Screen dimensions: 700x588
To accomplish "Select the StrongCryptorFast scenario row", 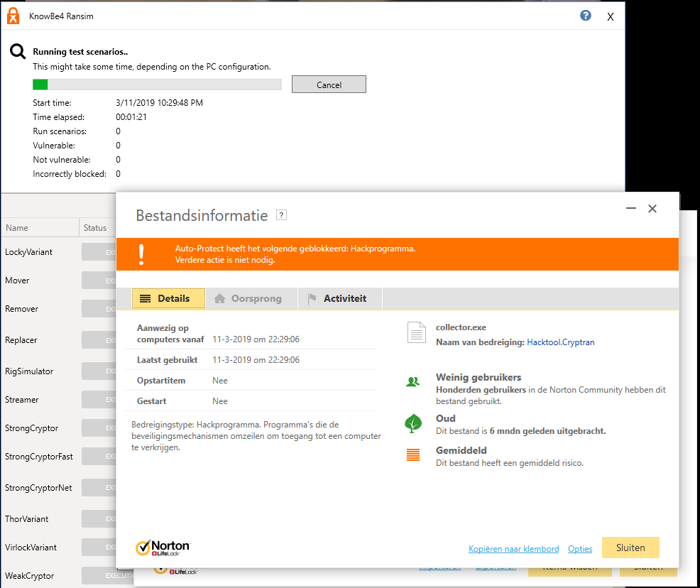I will [58, 457].
